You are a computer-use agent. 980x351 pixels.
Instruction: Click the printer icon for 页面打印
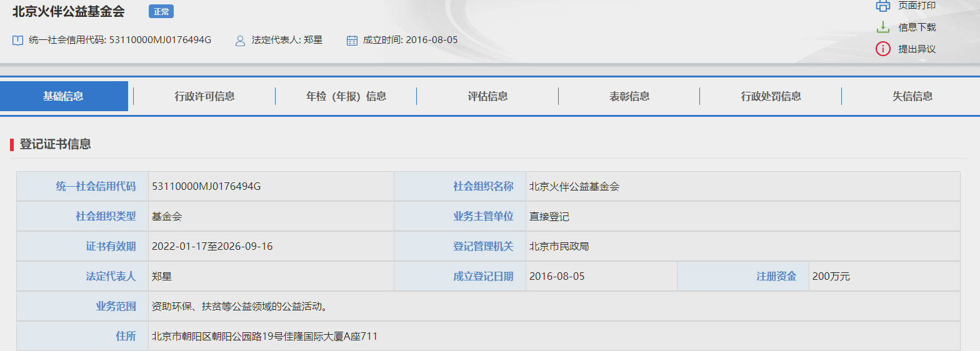882,6
